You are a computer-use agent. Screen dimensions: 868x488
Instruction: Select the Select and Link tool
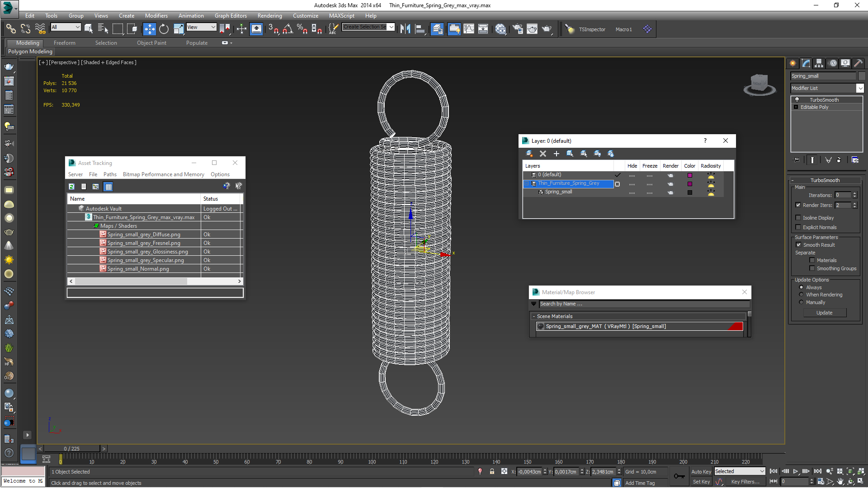click(x=11, y=29)
